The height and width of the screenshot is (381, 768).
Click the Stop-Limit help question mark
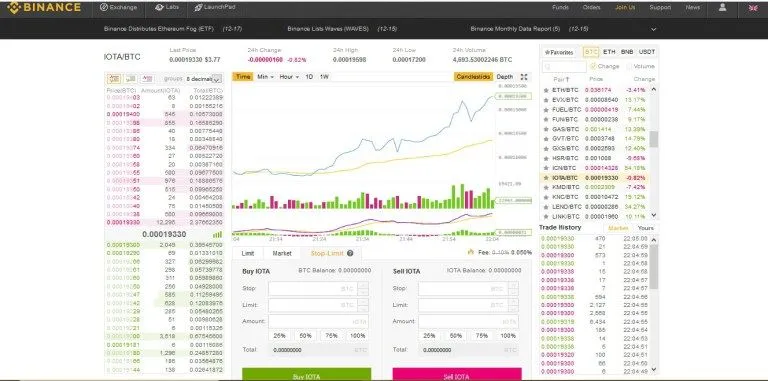pyautogui.click(x=350, y=253)
